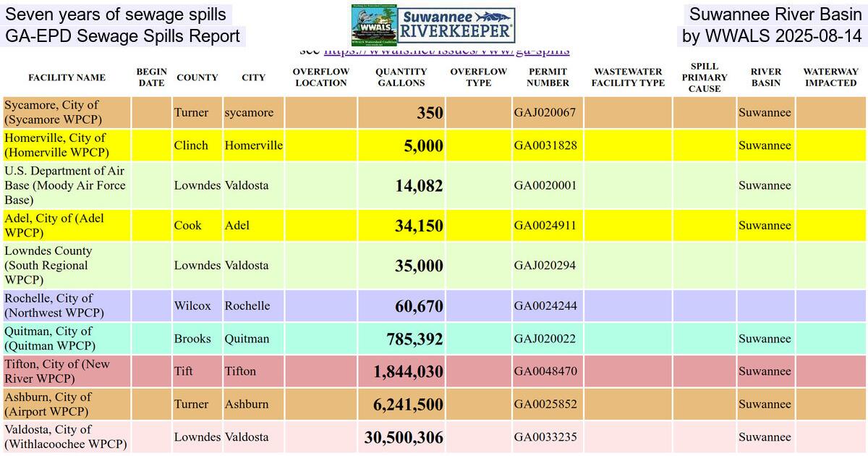
Task: Click the Tift county cell
Action: [x=197, y=371]
